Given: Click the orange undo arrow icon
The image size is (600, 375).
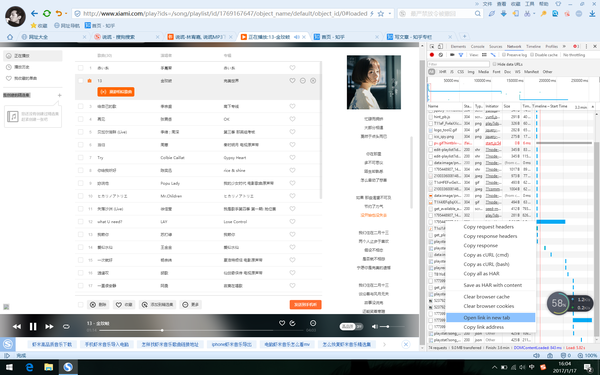Looking at the screenshot, I should click(59, 13).
